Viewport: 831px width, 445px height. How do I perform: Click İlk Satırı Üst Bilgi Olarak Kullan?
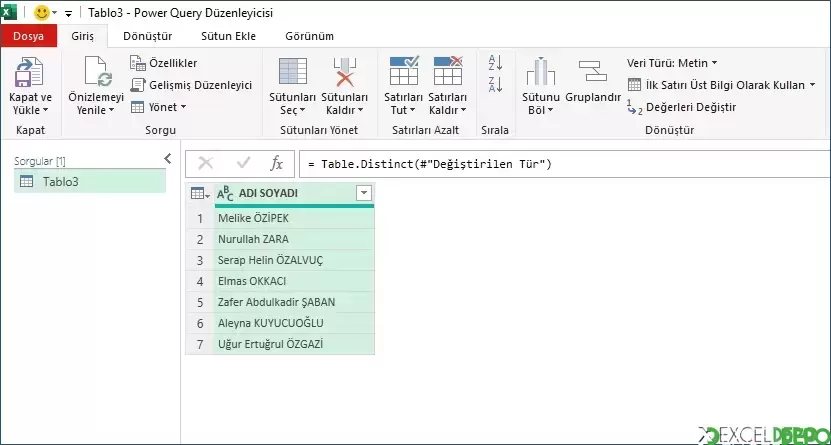coord(721,85)
